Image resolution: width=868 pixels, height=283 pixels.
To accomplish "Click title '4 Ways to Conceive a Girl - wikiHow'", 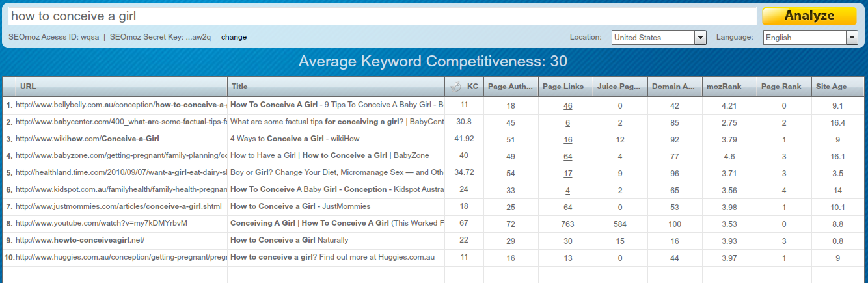I will click(x=295, y=139).
